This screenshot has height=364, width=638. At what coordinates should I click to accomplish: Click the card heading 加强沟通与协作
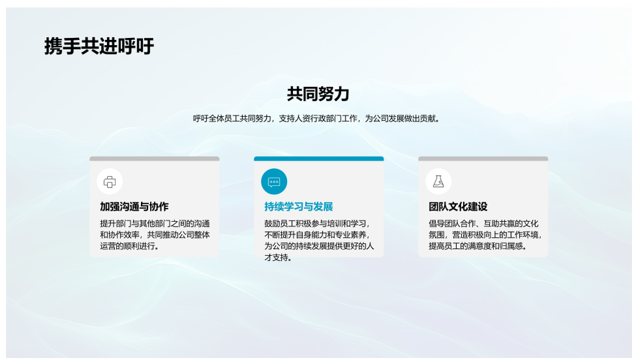coord(134,207)
